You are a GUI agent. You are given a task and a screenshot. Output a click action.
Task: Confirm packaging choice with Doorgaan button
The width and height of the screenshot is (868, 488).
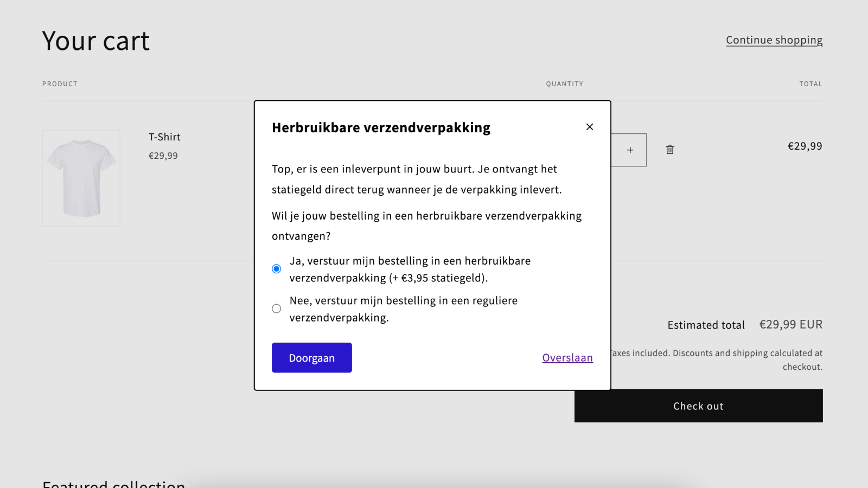click(x=311, y=357)
